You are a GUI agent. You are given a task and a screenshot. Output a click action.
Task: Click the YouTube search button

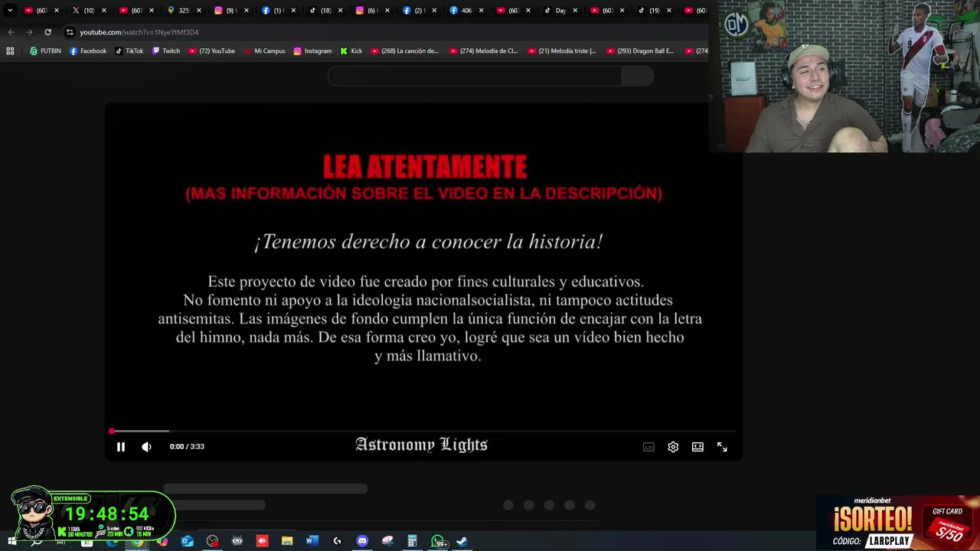pyautogui.click(x=638, y=76)
